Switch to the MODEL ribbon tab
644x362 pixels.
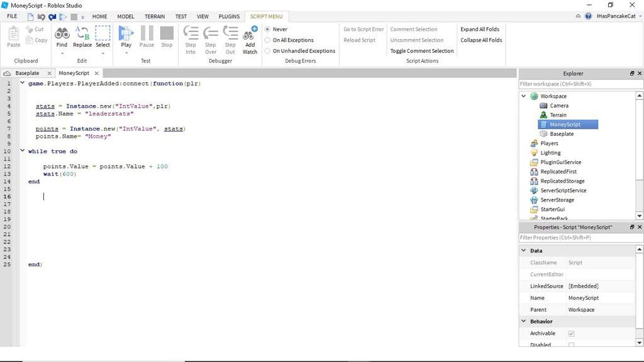(126, 16)
